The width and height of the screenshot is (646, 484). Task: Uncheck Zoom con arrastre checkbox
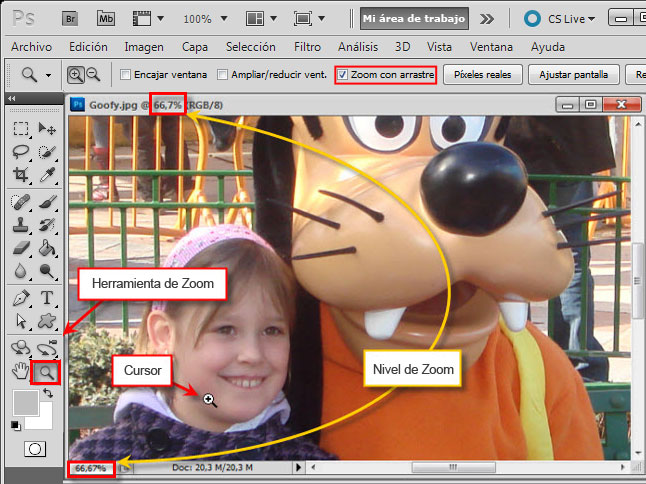point(342,75)
